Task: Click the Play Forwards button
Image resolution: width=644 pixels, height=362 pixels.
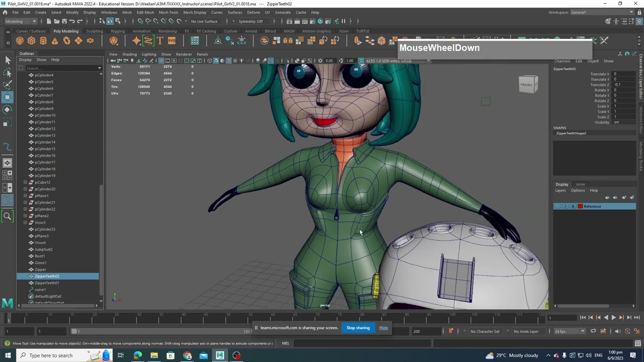Action: [613, 317]
